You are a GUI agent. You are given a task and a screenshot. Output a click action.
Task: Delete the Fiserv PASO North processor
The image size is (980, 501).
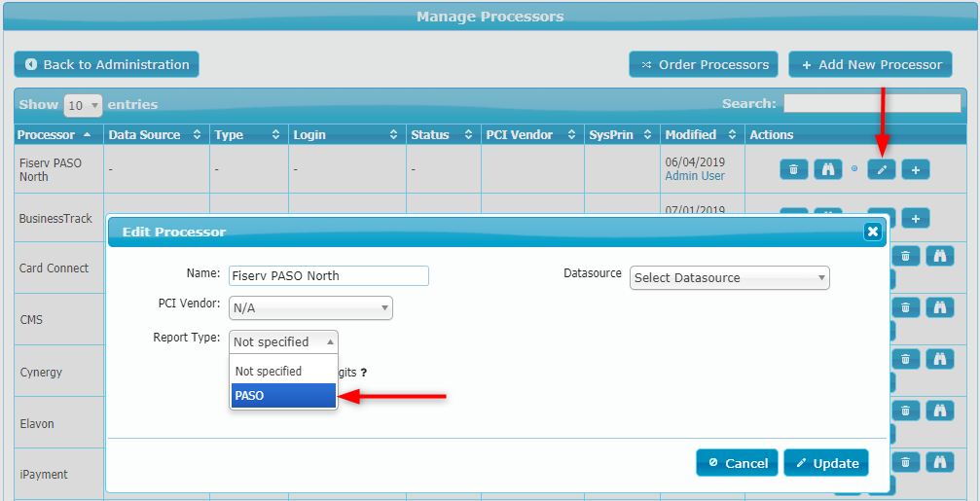794,169
